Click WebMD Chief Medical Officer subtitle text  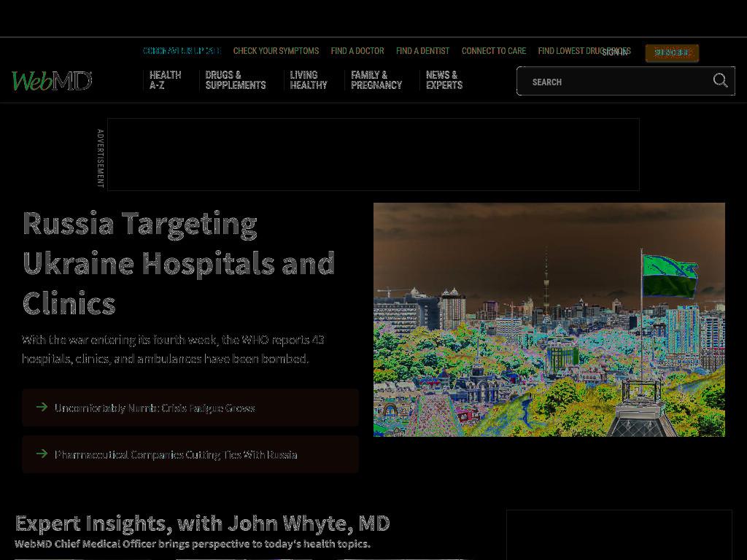(193, 544)
